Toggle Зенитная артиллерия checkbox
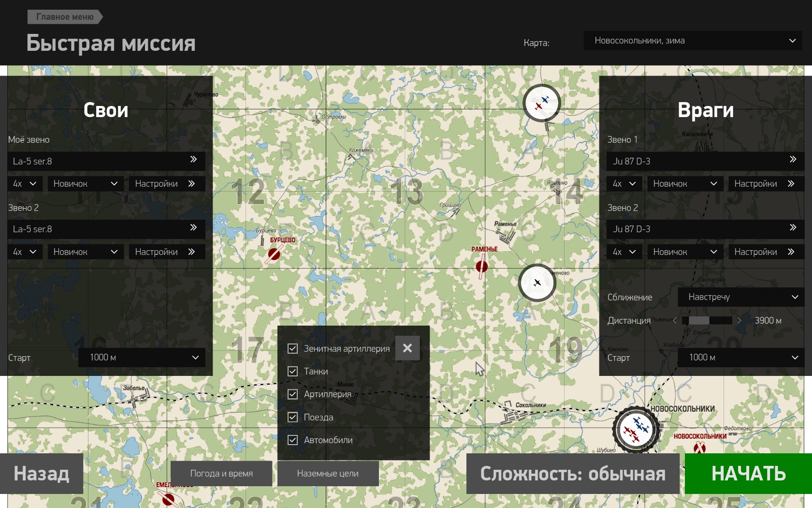The image size is (812, 508). [292, 348]
